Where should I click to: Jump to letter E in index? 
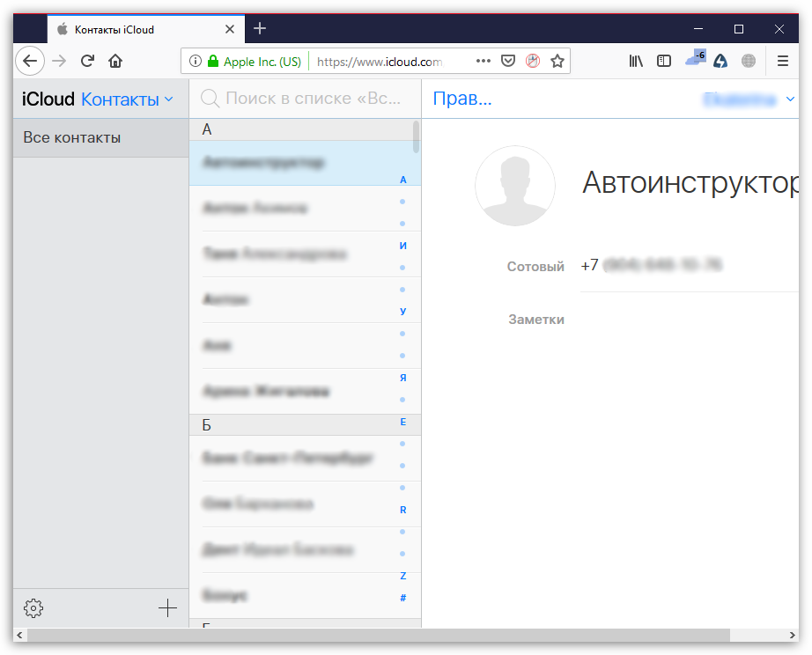[x=402, y=422]
